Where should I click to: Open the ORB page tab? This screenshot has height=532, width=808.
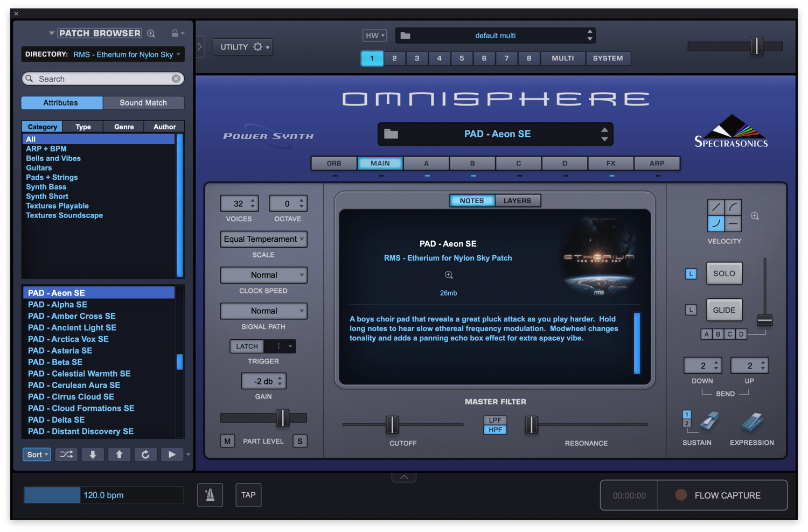[334, 163]
